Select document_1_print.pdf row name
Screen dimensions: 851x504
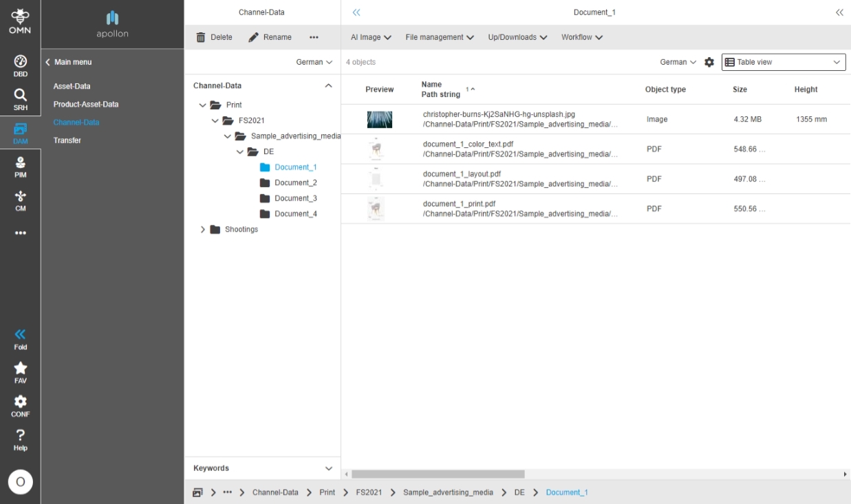pos(459,204)
